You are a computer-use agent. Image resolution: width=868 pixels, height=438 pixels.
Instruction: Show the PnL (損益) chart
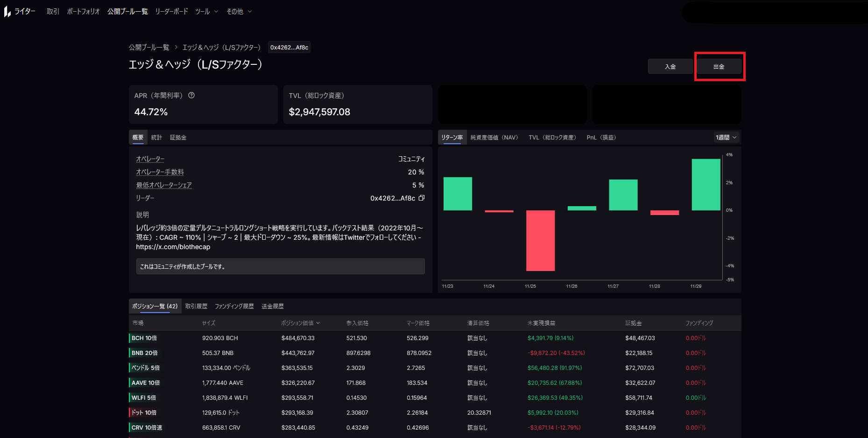pyautogui.click(x=601, y=137)
